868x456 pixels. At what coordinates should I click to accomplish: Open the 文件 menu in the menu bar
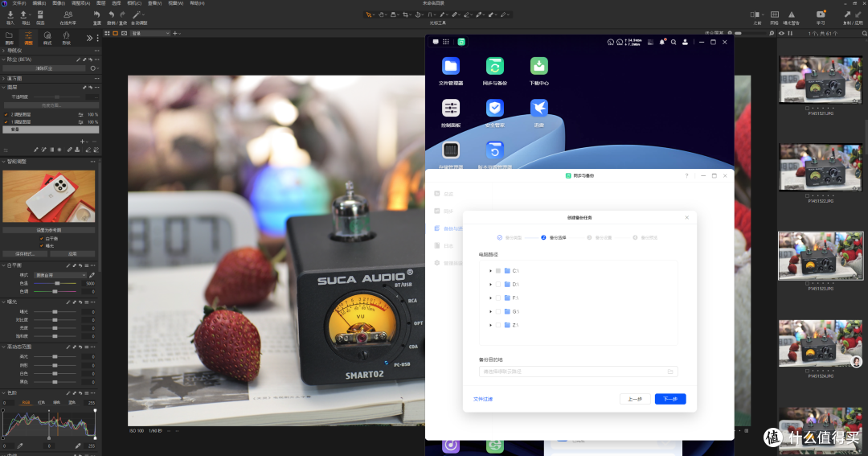tap(18, 3)
